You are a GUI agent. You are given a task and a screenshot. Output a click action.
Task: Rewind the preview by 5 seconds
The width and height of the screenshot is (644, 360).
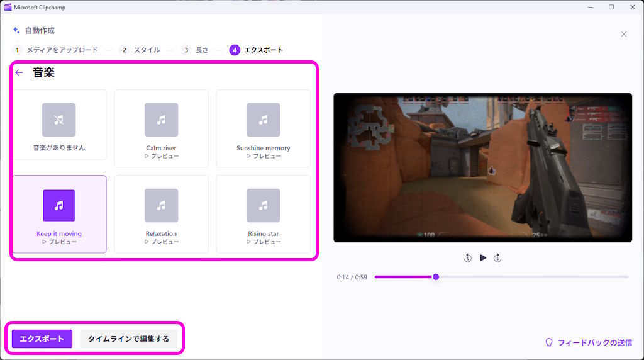tap(467, 258)
